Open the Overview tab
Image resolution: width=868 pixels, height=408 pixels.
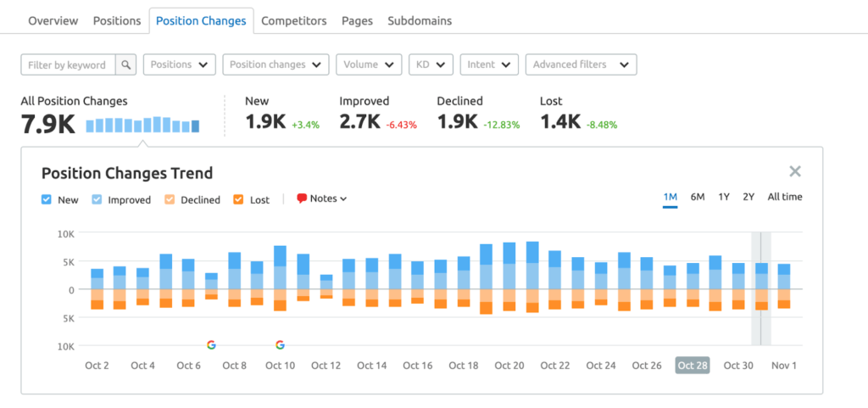[x=53, y=20]
